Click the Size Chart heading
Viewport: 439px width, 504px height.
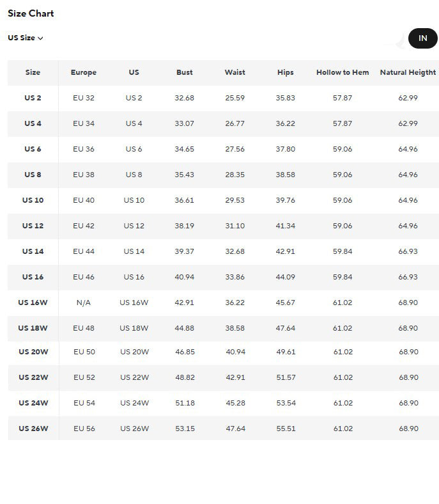(x=31, y=13)
